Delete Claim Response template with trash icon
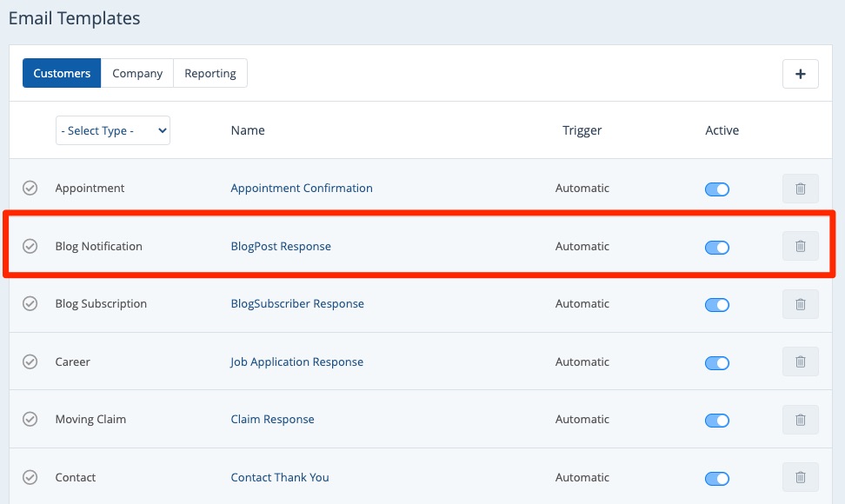This screenshot has width=845, height=504. pos(800,420)
